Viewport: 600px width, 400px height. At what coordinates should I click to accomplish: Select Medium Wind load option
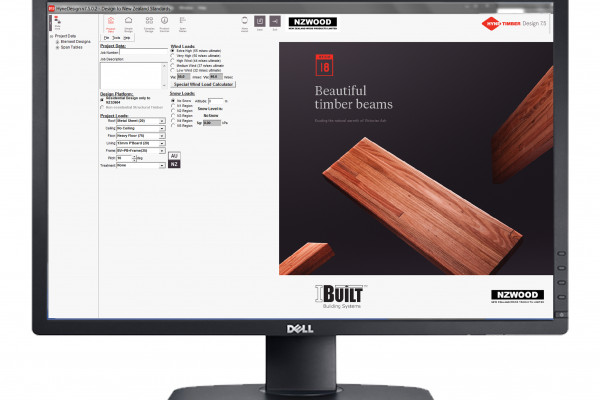[x=173, y=65]
